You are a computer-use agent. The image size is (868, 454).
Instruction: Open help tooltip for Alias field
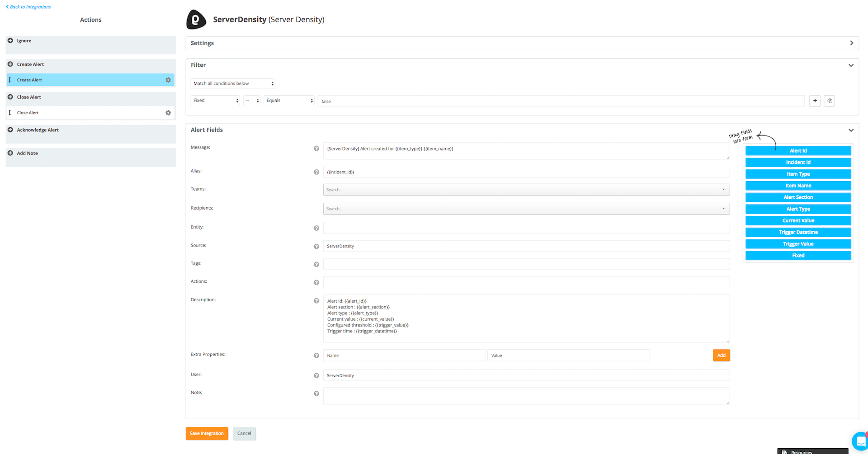click(x=316, y=172)
